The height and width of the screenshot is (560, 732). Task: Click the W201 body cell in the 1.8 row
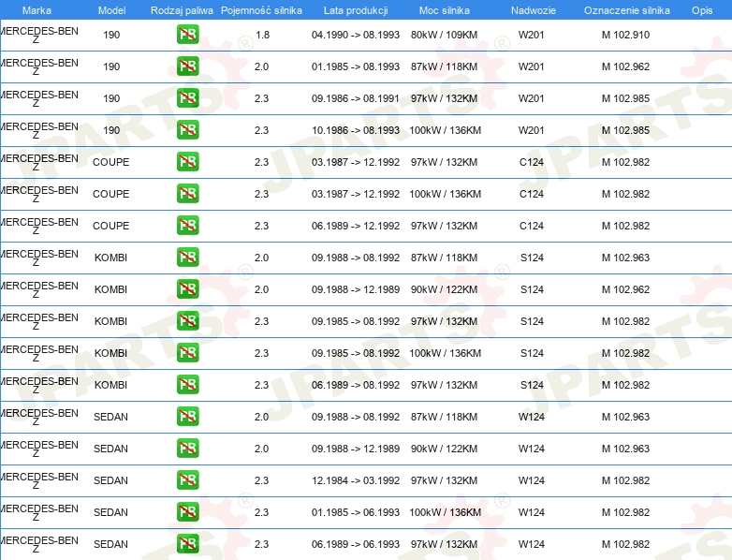[x=532, y=35]
